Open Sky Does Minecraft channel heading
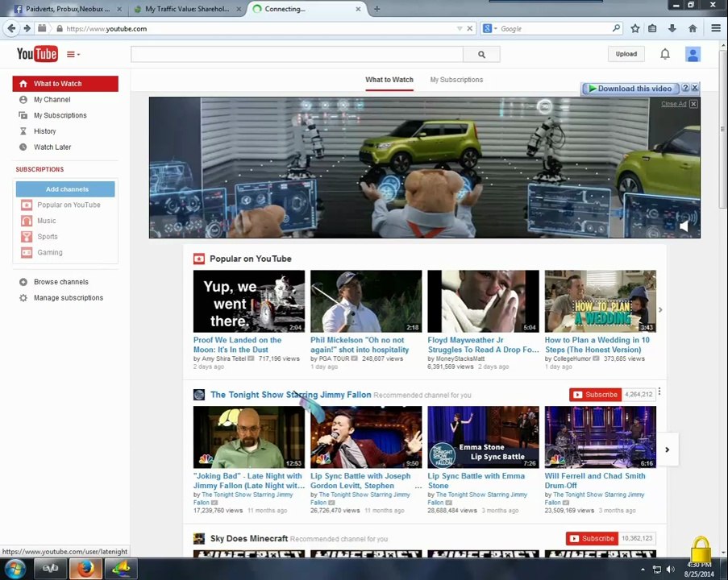Viewport: 728px width, 580px height. coord(249,538)
